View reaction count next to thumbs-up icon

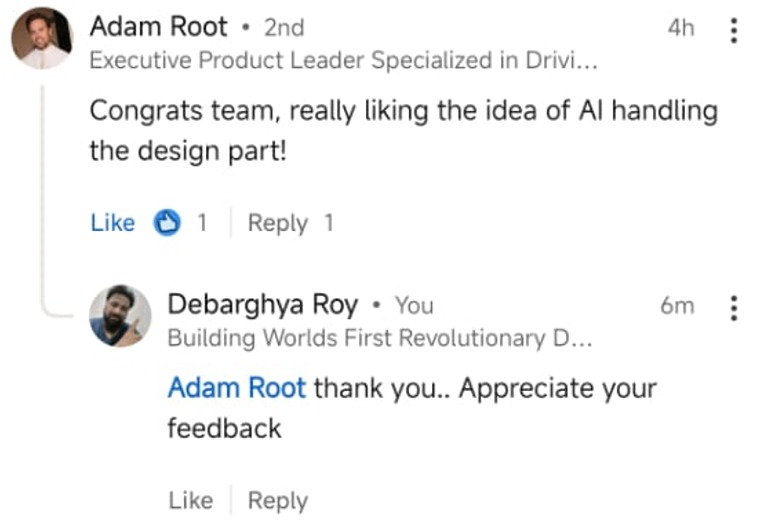tap(201, 223)
